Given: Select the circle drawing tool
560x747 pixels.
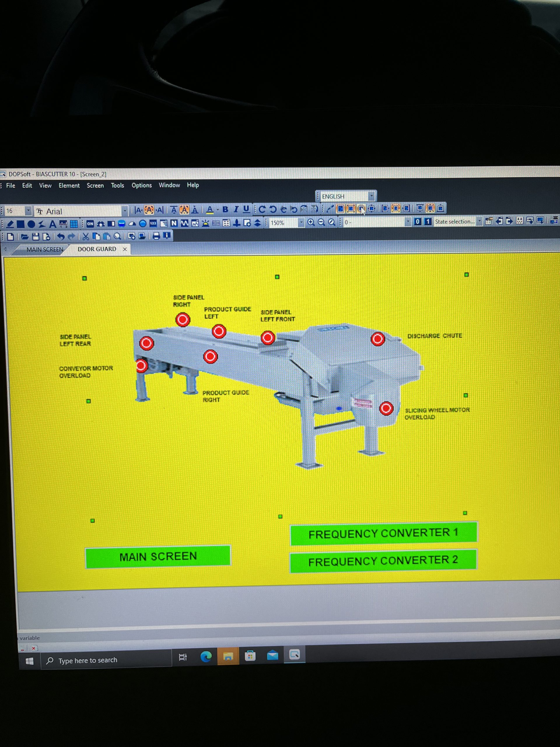Looking at the screenshot, I should [x=32, y=224].
